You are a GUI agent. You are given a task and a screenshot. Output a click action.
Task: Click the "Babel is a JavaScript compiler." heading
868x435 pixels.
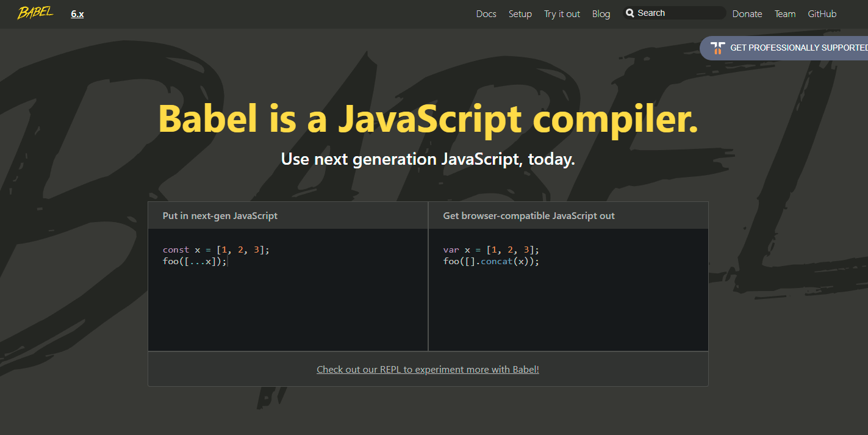pos(428,118)
